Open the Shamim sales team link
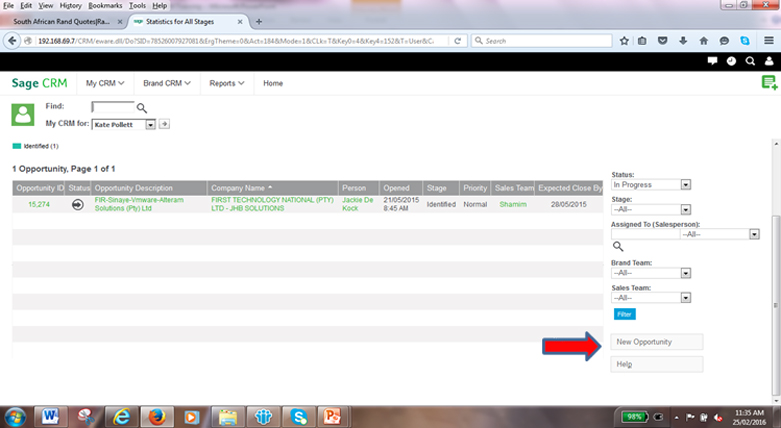This screenshot has height=428, width=781. [x=513, y=204]
